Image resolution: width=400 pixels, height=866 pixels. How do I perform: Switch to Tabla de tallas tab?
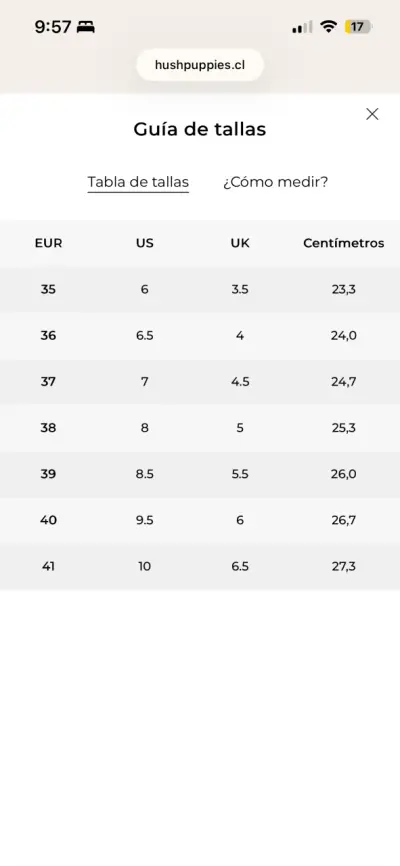pyautogui.click(x=138, y=182)
